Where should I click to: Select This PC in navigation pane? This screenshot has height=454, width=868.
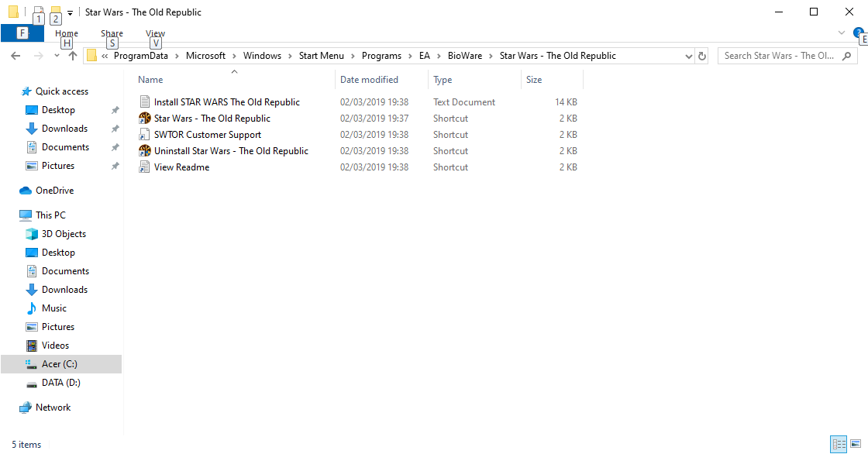click(x=50, y=215)
